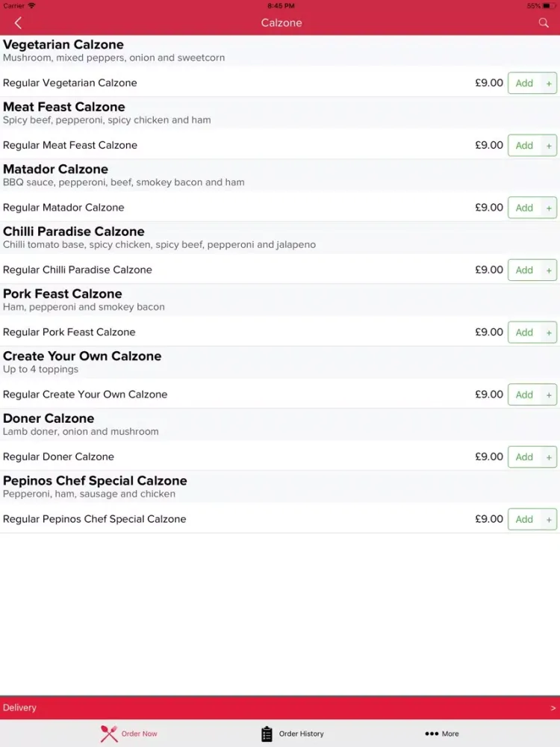Tap plus icon for Create Your Own Calzone

pos(549,395)
